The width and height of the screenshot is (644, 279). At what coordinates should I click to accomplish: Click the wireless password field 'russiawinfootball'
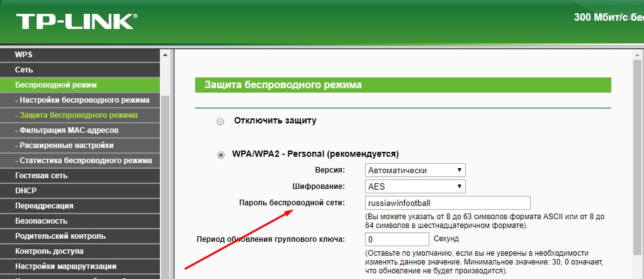click(x=447, y=203)
